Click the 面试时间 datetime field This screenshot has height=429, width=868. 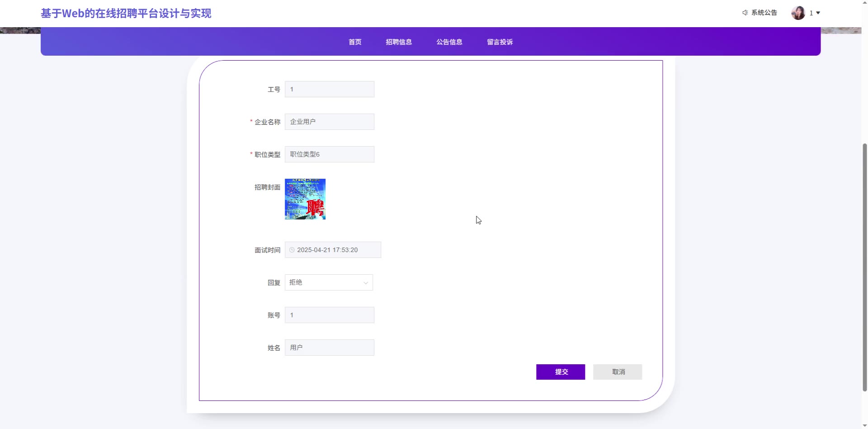333,250
